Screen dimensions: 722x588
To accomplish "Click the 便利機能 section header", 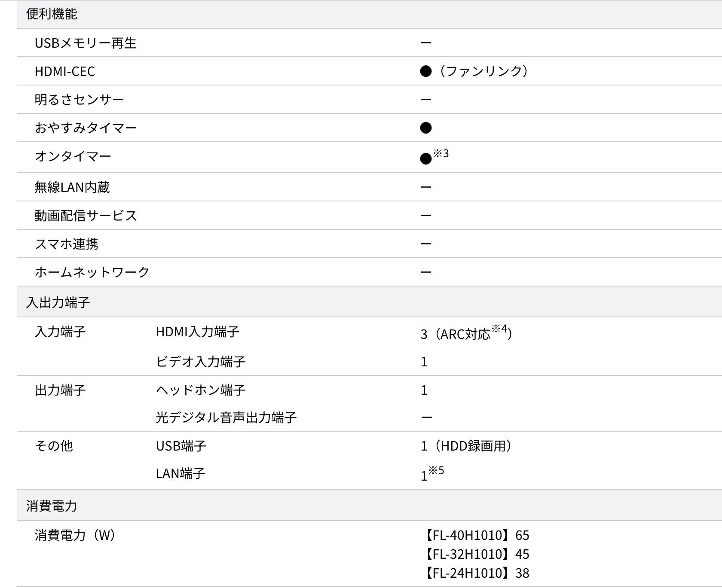I will pos(52,14).
